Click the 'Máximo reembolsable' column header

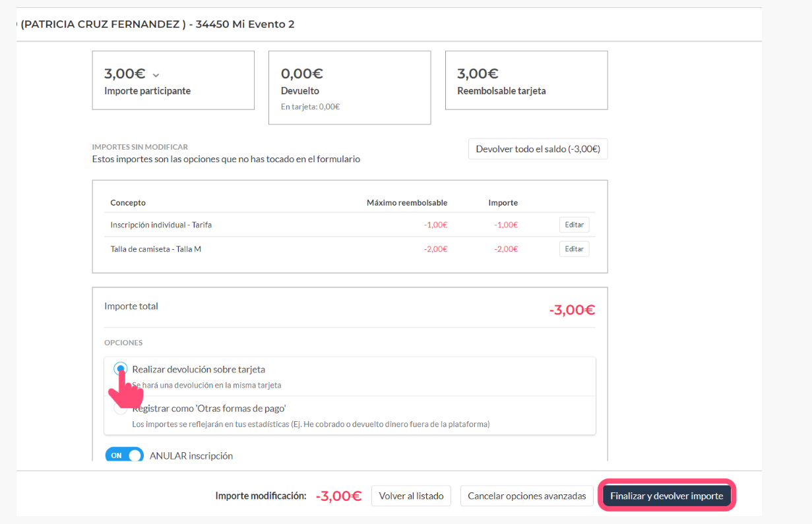tap(407, 203)
